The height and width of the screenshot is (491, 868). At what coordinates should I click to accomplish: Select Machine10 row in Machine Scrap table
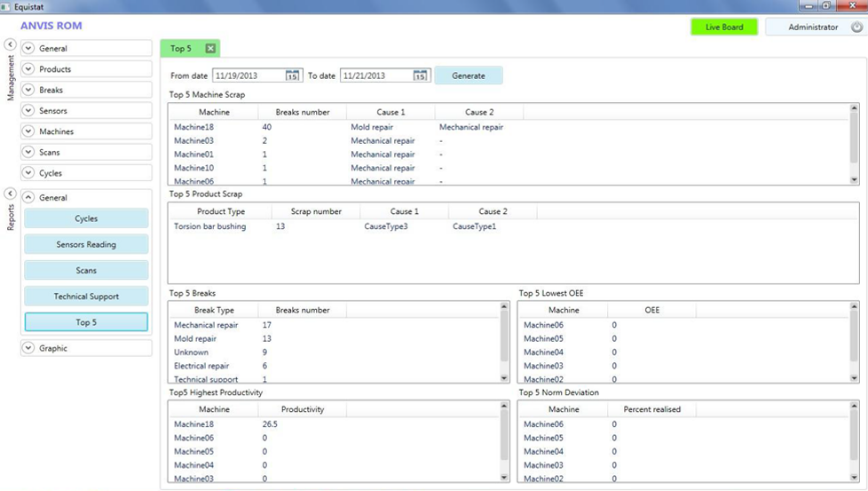pyautogui.click(x=509, y=168)
